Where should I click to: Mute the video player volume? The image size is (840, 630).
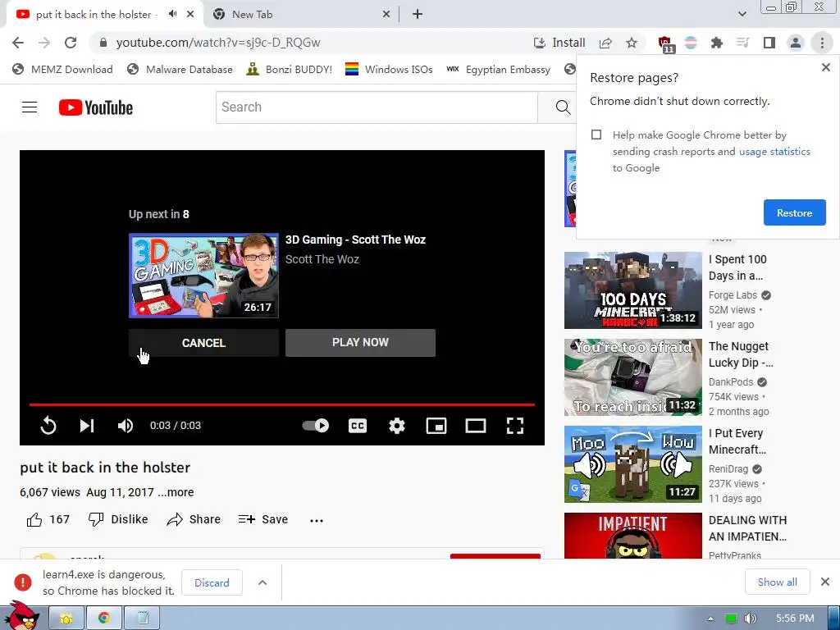[126, 426]
